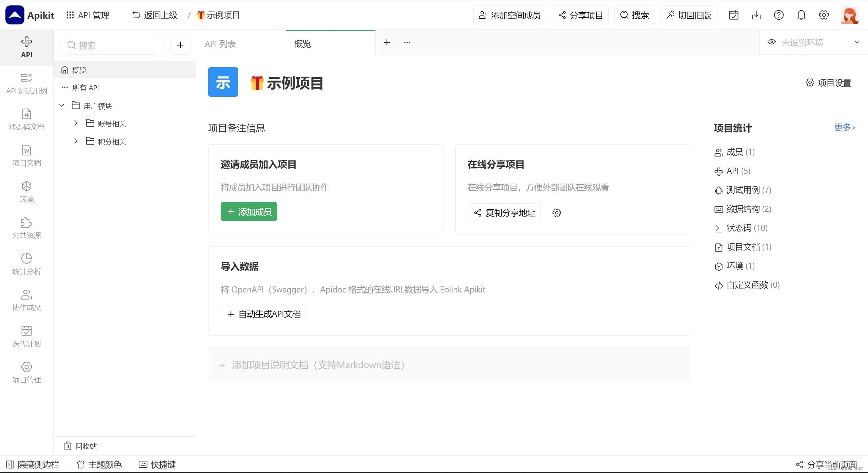Select 所有 API in tree

[85, 88]
